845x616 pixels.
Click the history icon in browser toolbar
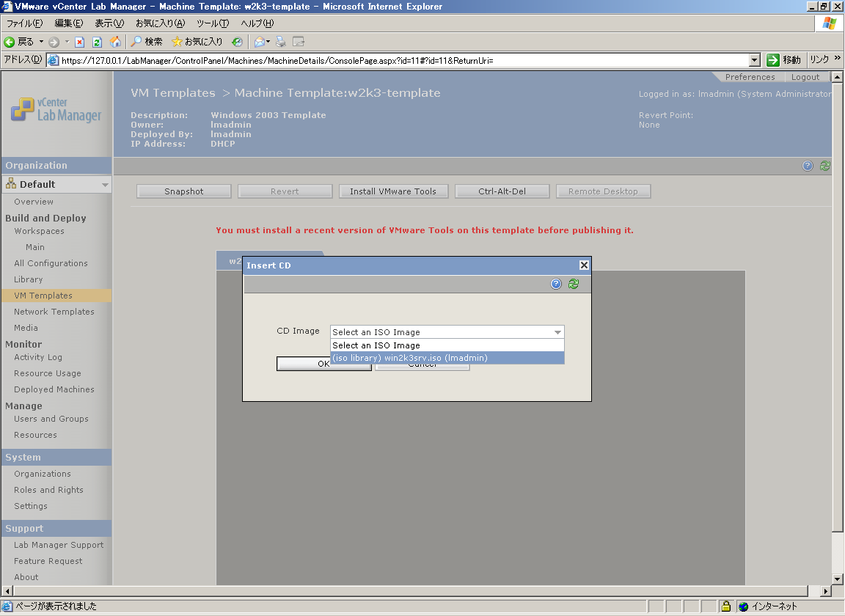click(237, 42)
